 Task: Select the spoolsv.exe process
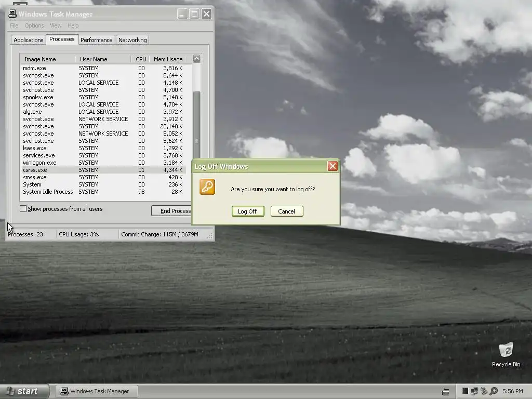pyautogui.click(x=103, y=97)
